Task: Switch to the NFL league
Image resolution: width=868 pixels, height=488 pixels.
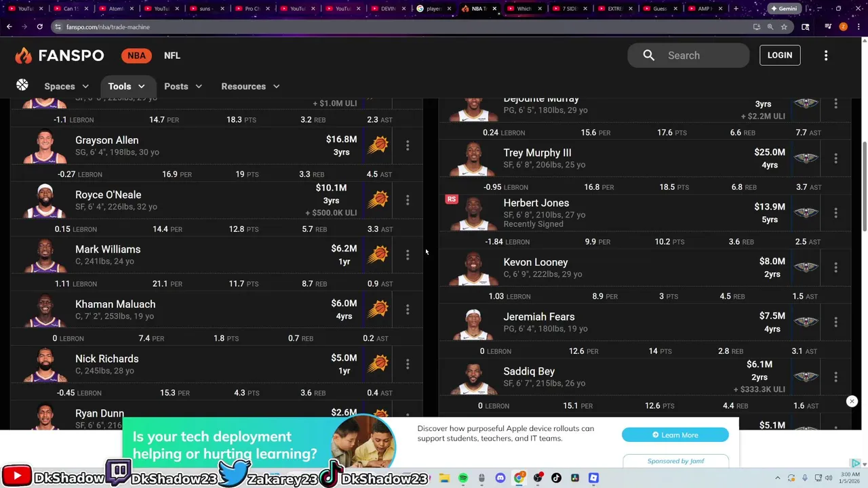Action: tap(172, 56)
